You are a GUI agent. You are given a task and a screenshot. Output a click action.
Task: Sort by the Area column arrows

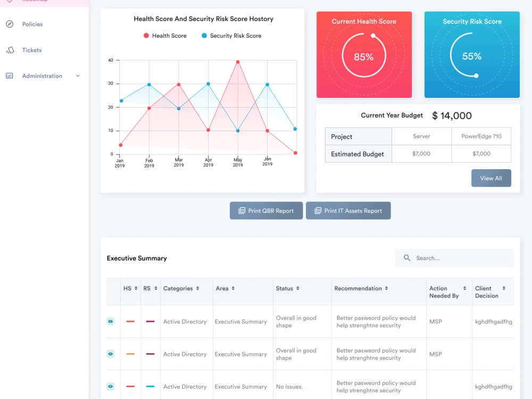tap(233, 288)
